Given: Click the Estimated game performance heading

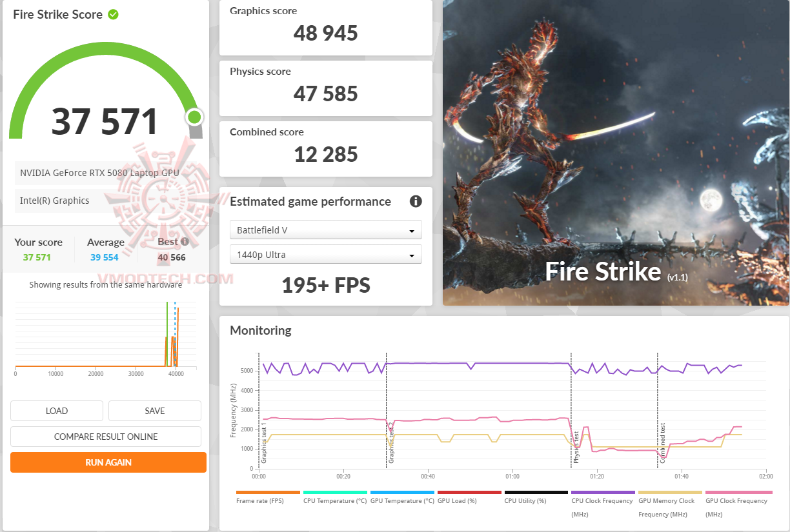Looking at the screenshot, I should (310, 201).
